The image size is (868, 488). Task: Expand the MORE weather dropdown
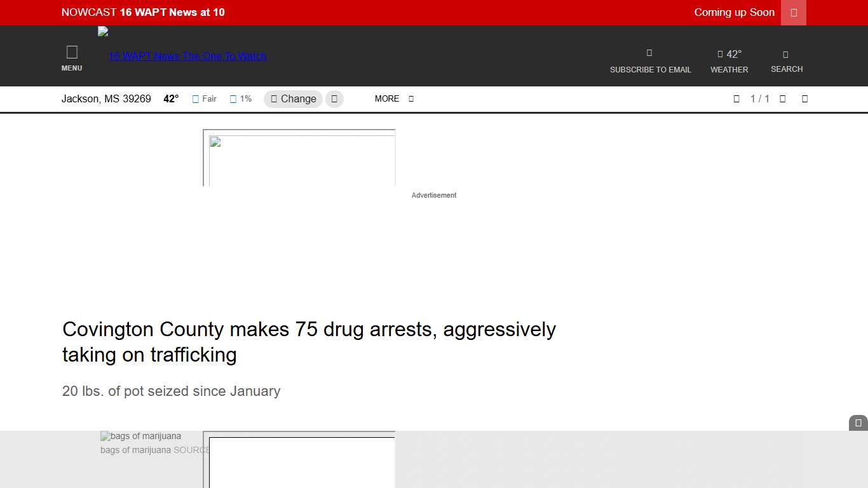[x=394, y=98]
